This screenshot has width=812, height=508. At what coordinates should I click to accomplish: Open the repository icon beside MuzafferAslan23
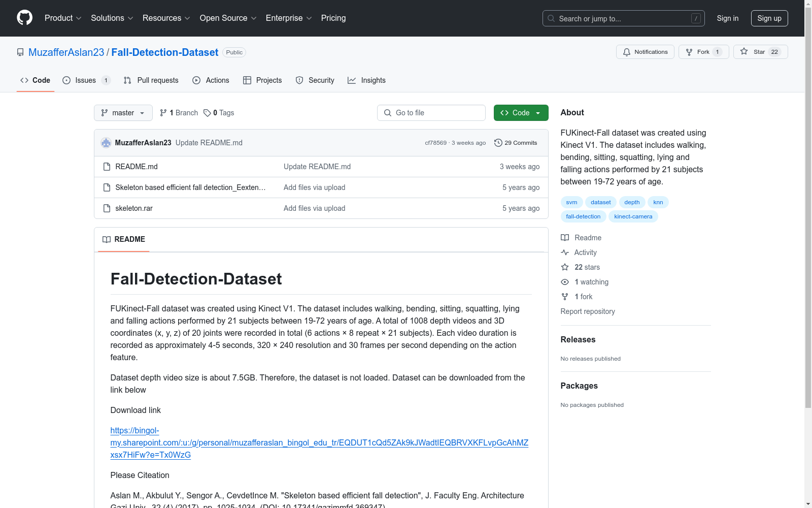point(20,52)
